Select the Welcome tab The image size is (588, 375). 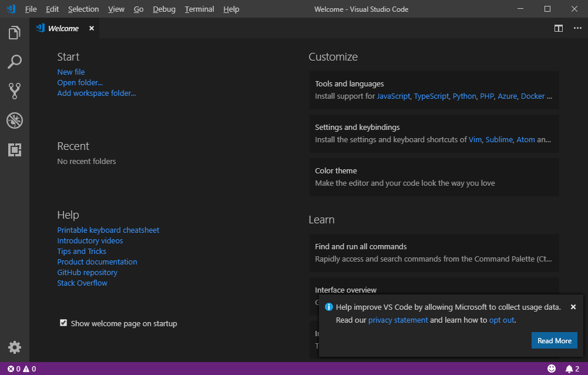click(63, 28)
